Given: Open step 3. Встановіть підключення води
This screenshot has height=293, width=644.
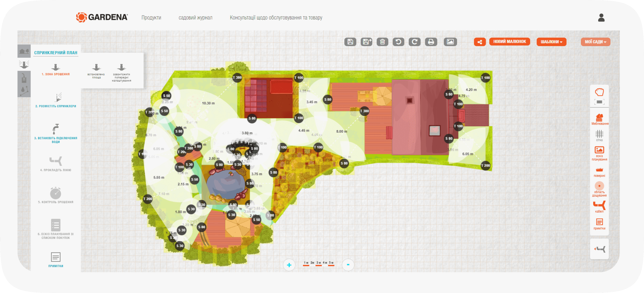Looking at the screenshot, I should (x=56, y=133).
